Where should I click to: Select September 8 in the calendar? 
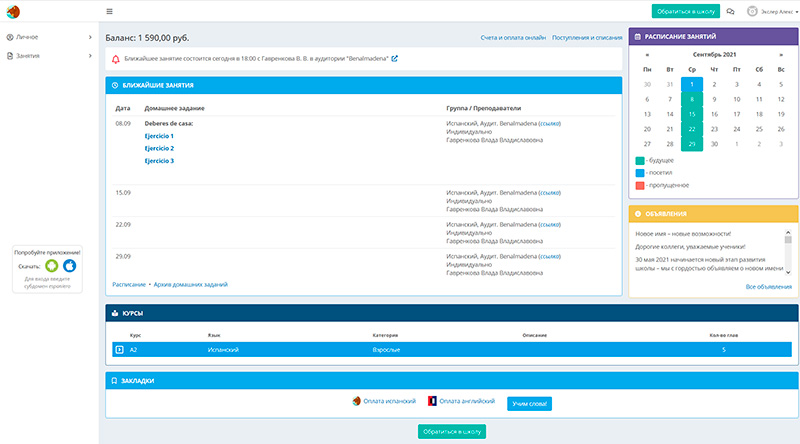[692, 99]
